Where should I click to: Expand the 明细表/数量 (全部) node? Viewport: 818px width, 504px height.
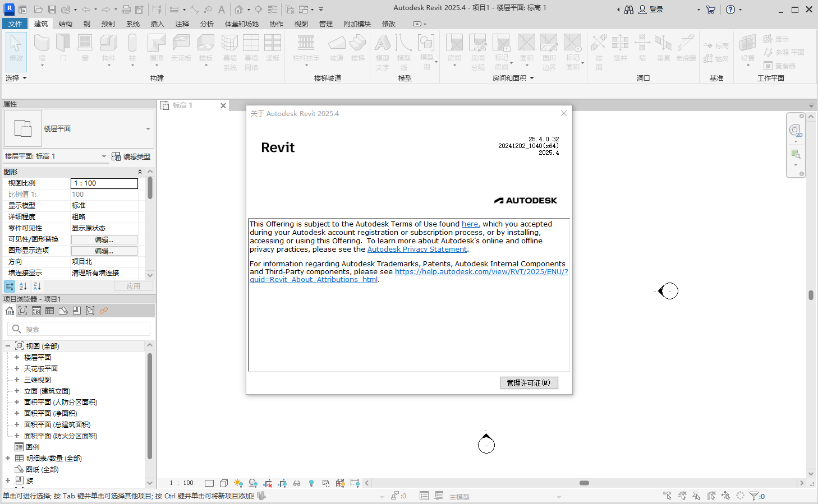tap(8, 458)
